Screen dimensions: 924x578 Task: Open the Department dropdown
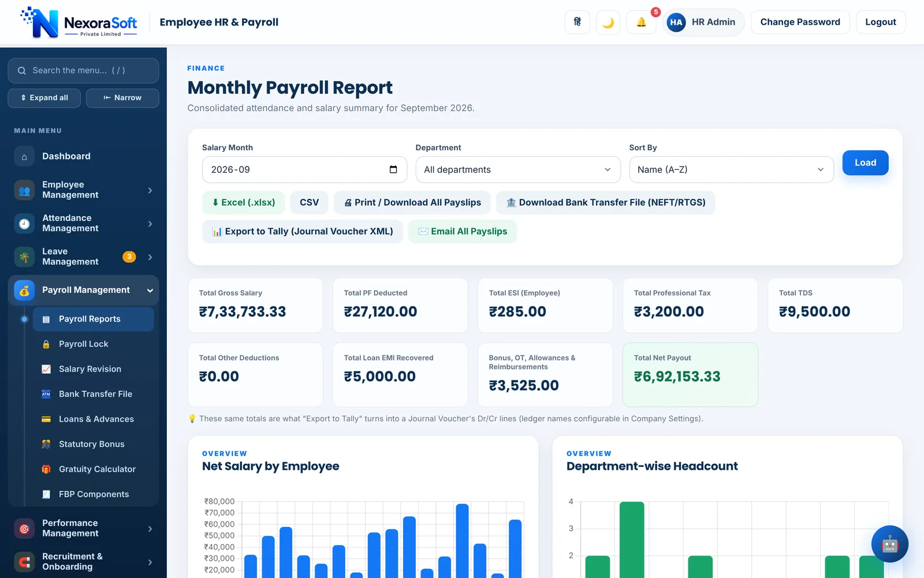[x=518, y=169]
